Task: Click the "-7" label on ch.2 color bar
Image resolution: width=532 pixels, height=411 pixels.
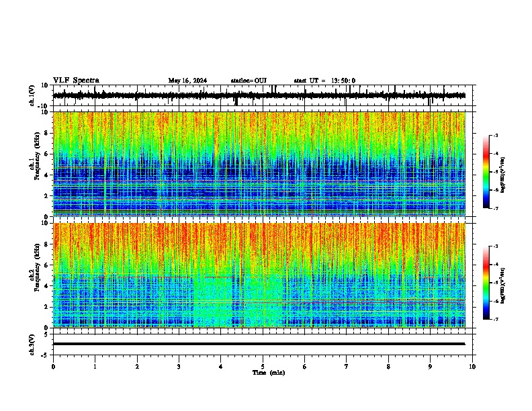Action: coord(496,319)
